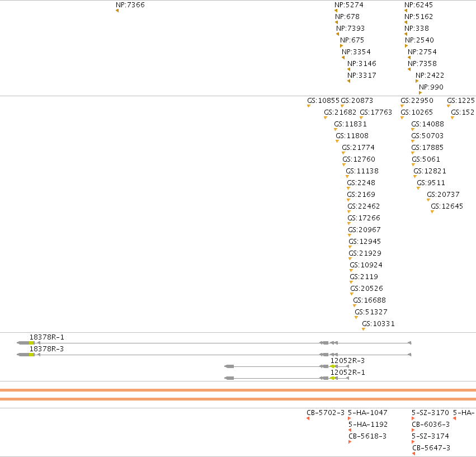476x457 pixels.
Task: Select the 5-SZ-3174 feature
Action: (430, 436)
